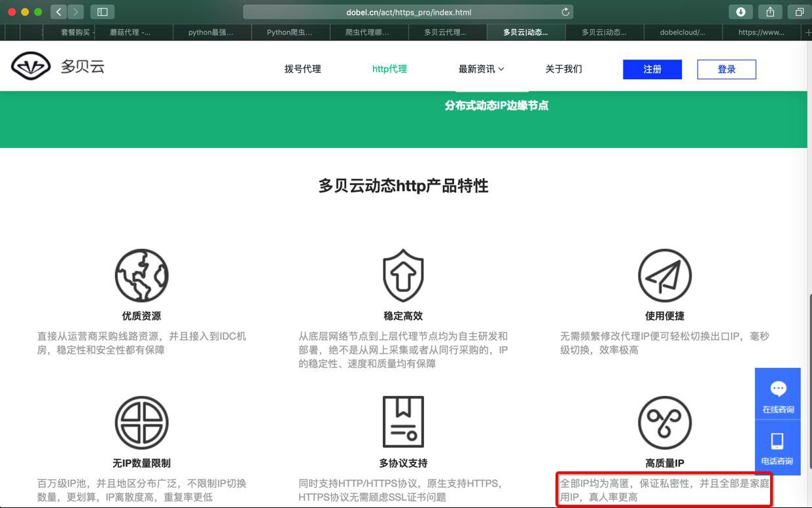Image resolution: width=812 pixels, height=508 pixels.
Task: Click the 多协议支持 document icon
Action: pyautogui.click(x=403, y=422)
